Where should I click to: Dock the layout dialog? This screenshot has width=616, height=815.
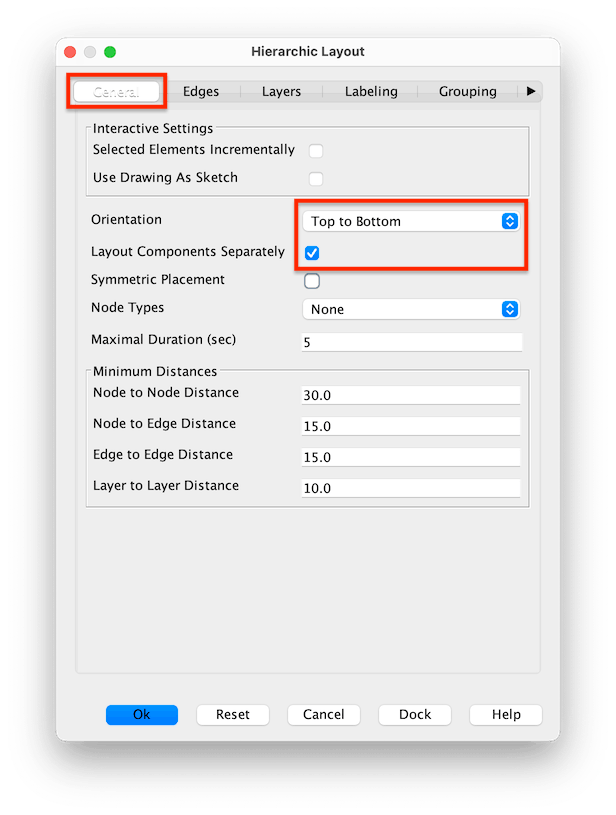pyautogui.click(x=415, y=715)
